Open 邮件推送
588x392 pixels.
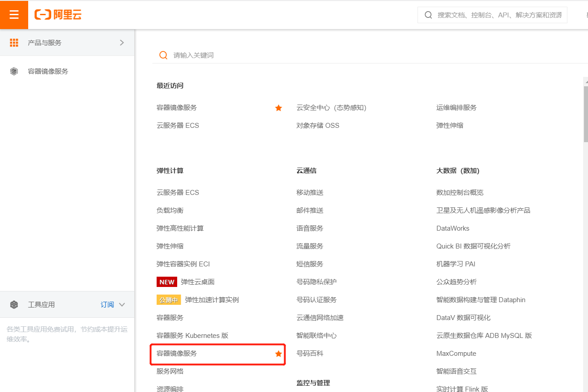[x=310, y=211]
